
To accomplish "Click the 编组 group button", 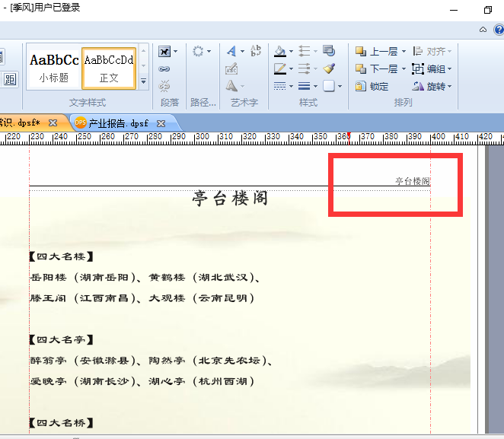I will pyautogui.click(x=432, y=68).
